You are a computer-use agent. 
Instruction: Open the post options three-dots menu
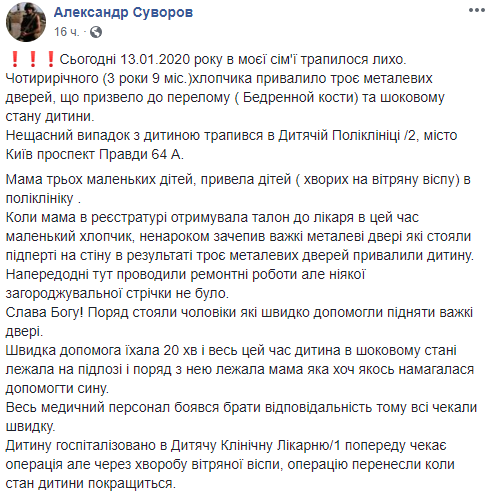click(x=476, y=10)
